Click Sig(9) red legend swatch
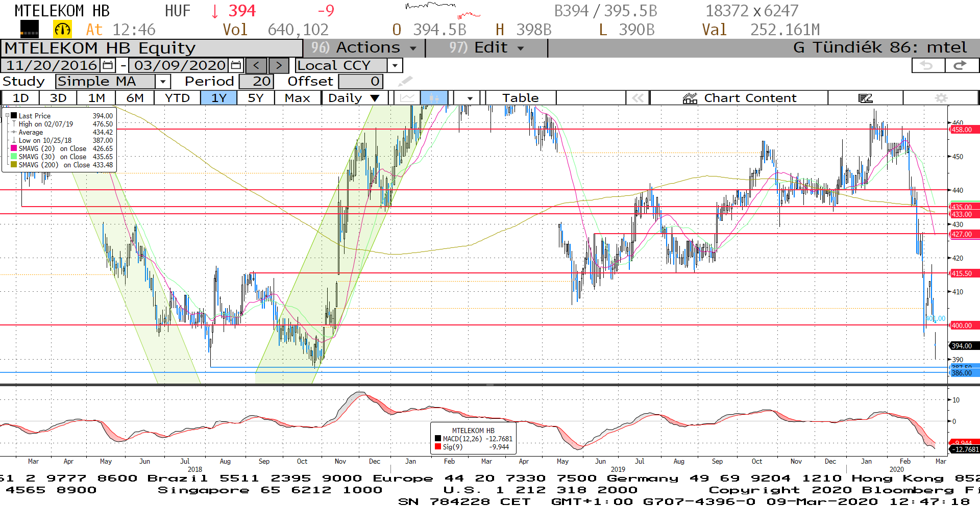Screen dimensions: 980x530 point(438,447)
